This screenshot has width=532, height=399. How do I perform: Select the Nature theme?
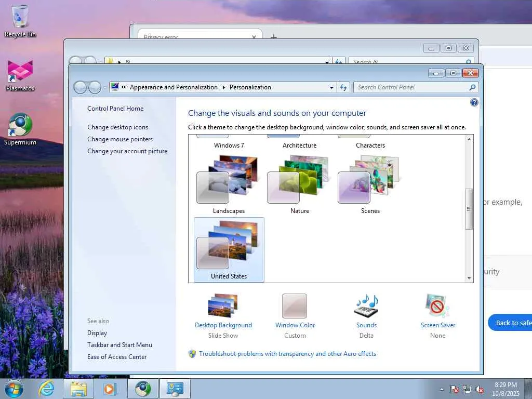pyautogui.click(x=300, y=184)
